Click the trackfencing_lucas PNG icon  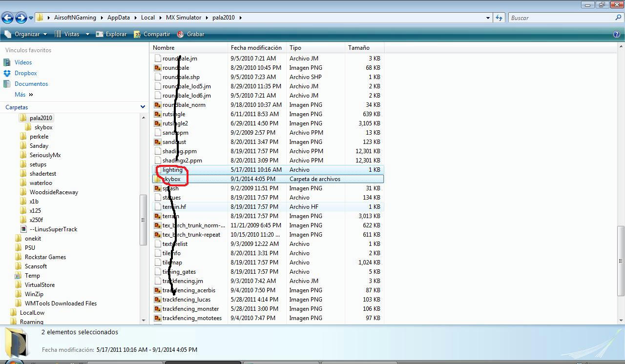(158, 300)
